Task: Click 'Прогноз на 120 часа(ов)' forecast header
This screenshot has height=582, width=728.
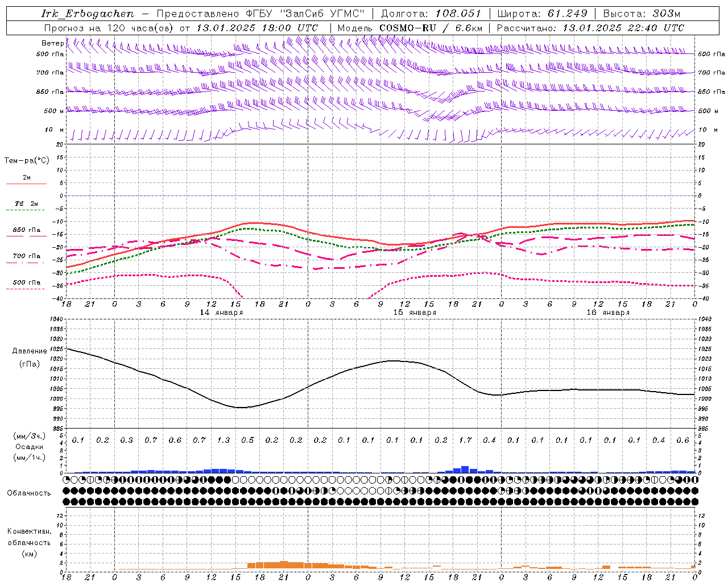Action: (x=110, y=28)
